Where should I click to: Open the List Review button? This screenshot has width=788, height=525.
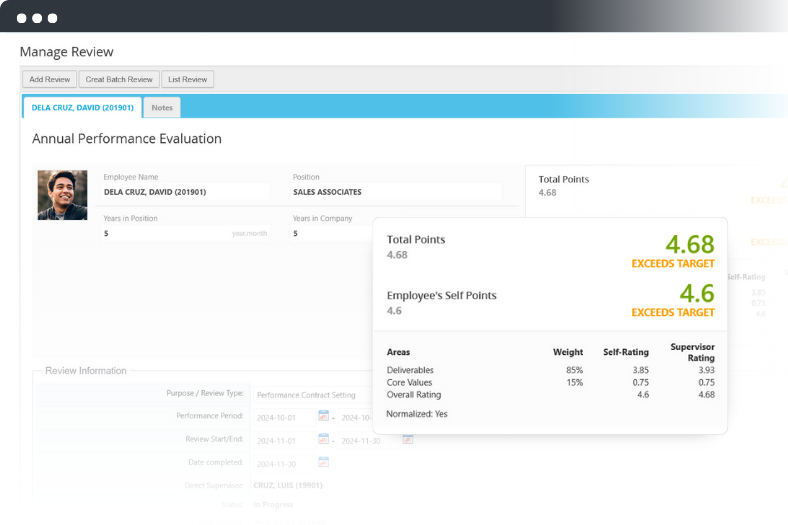[187, 79]
